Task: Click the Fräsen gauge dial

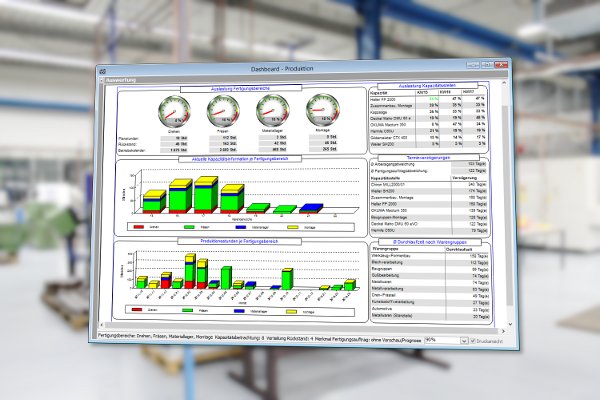Action: coord(223,111)
